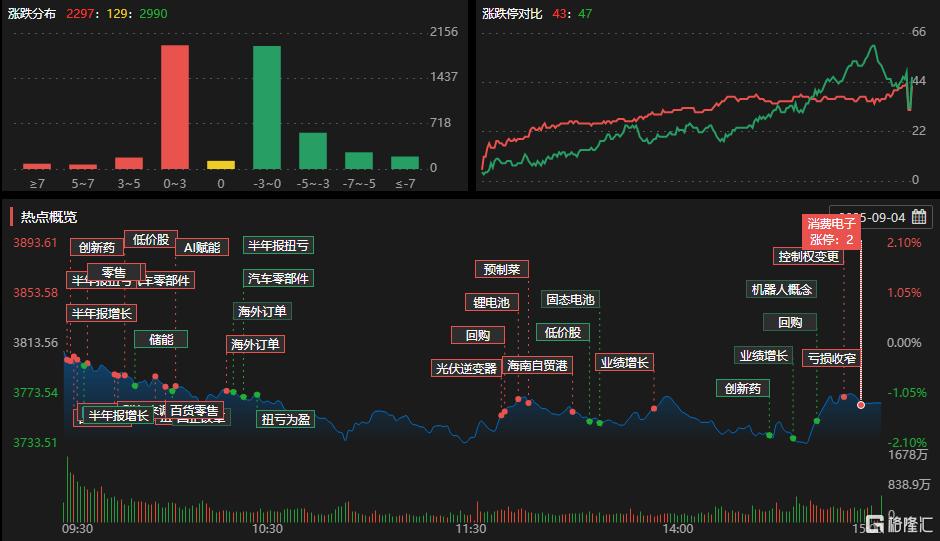940x541 pixels.
Task: Click the AI赋能 hotspot tag
Action: click(202, 247)
